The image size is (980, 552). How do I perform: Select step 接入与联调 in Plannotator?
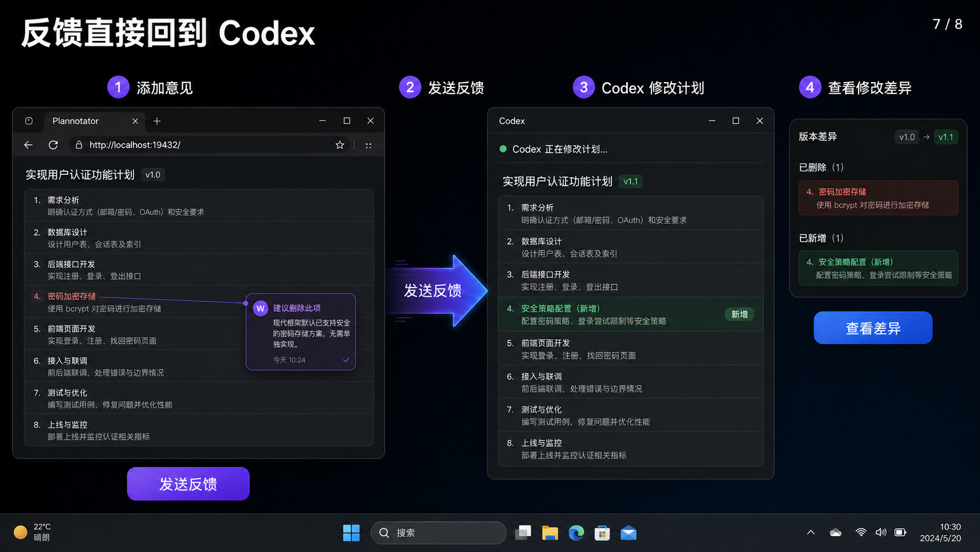[x=135, y=366]
